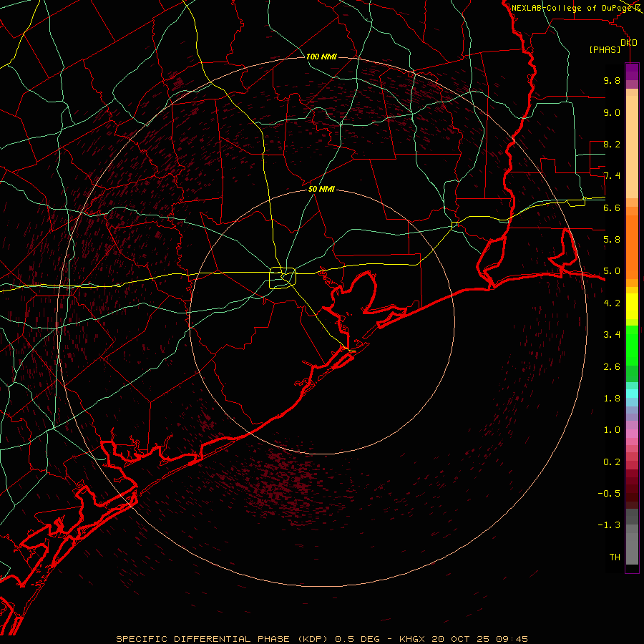Select the [PHAS] legend unit label

(605, 50)
